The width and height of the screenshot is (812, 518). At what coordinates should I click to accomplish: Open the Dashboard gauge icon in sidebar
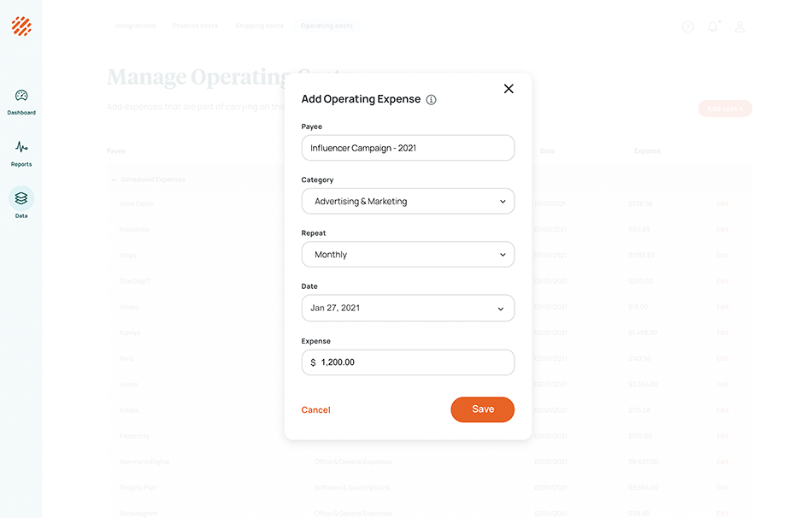coord(21,96)
